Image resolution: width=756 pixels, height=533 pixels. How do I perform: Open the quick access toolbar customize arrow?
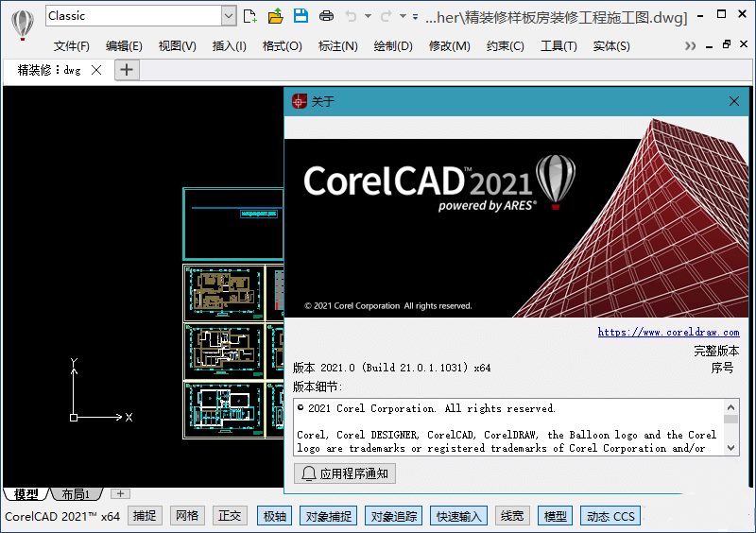coord(416,16)
